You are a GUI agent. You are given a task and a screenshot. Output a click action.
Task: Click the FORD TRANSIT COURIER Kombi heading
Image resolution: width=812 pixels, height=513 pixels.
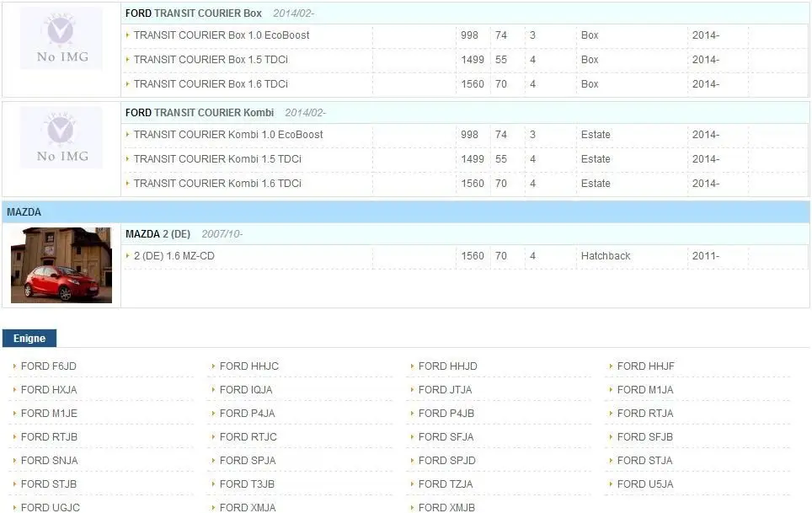pyautogui.click(x=200, y=113)
